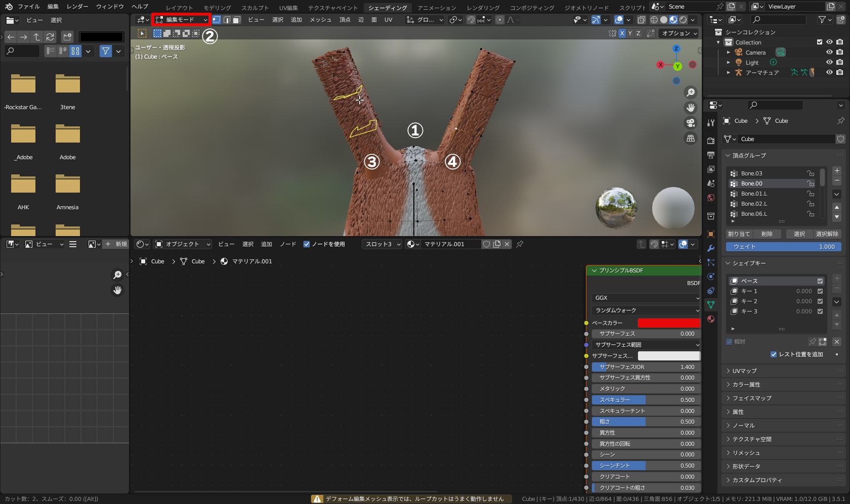
Task: Adjust the ウェイト weight slider
Action: (784, 247)
